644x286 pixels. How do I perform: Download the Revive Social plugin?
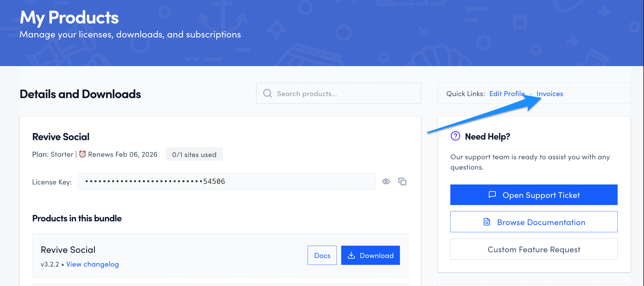click(370, 255)
